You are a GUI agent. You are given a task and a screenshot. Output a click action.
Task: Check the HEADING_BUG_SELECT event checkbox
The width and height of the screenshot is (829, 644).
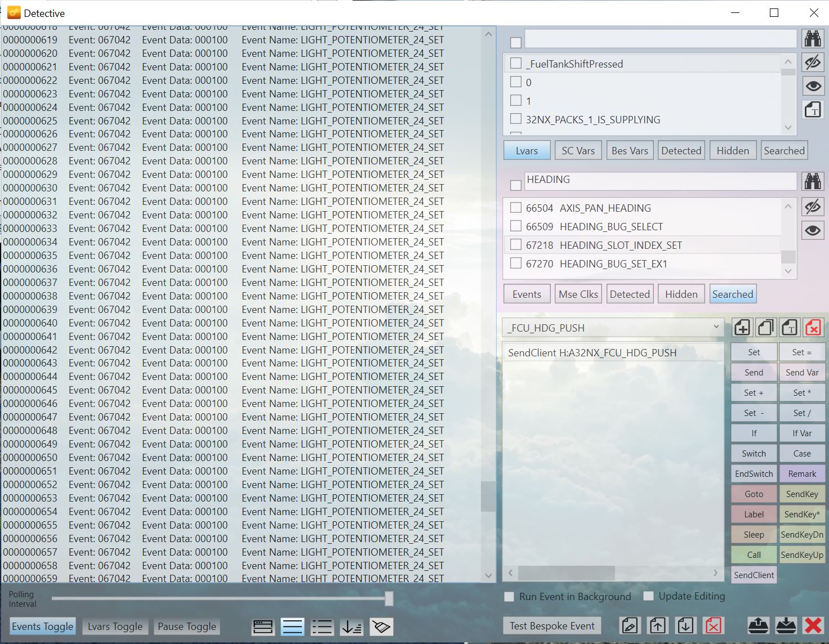point(515,226)
